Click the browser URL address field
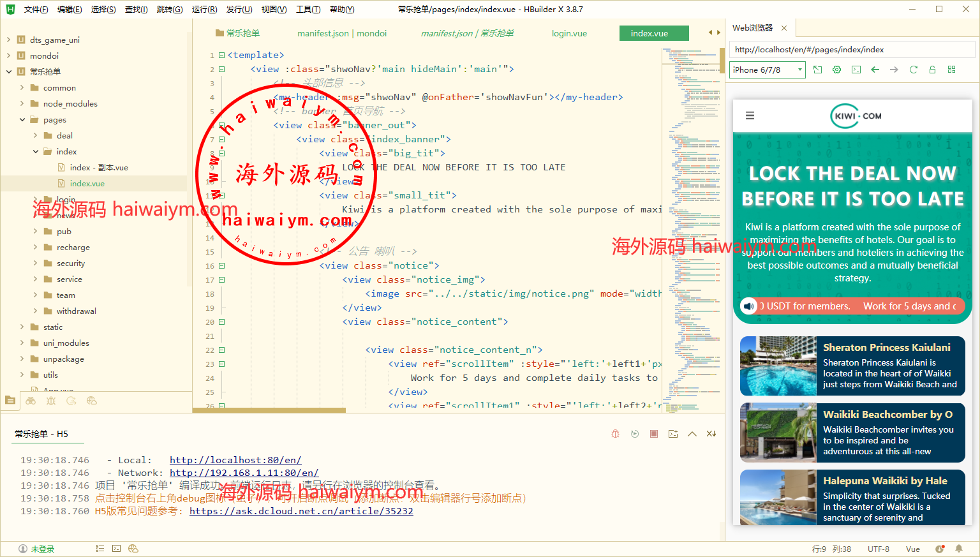Viewport: 980px width, 557px height. click(851, 50)
